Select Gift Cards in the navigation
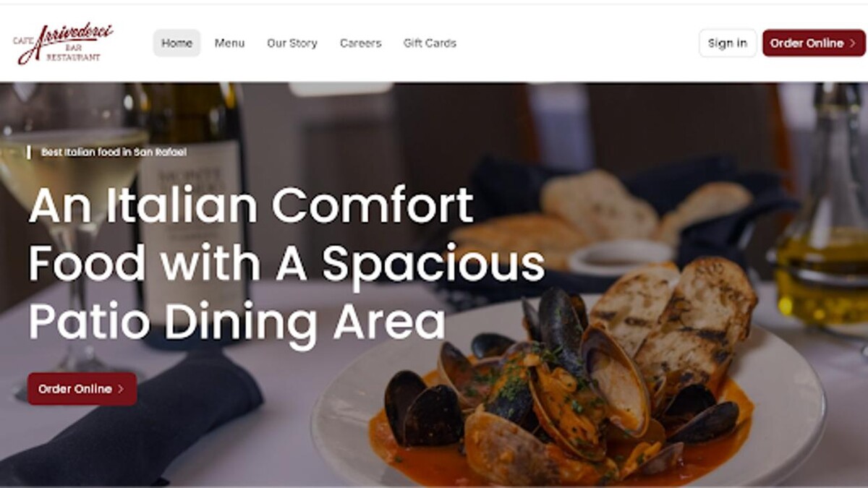This screenshot has height=488, width=868. click(x=430, y=43)
